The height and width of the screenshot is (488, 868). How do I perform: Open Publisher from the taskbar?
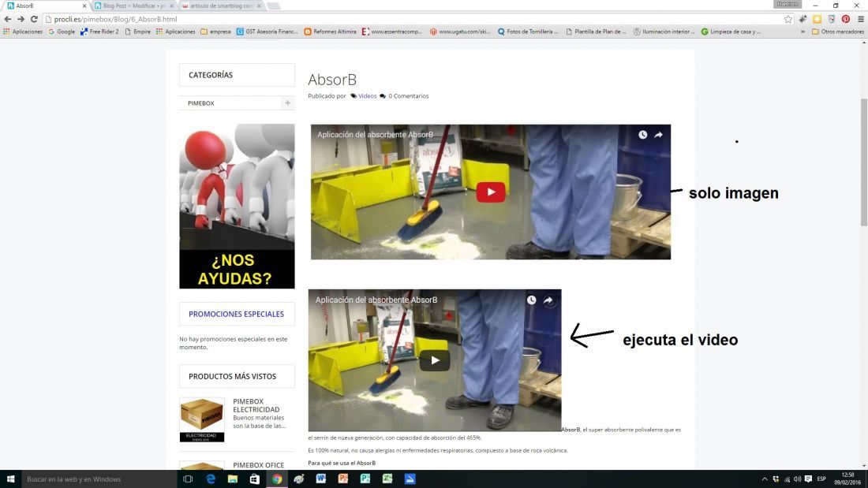click(x=365, y=479)
